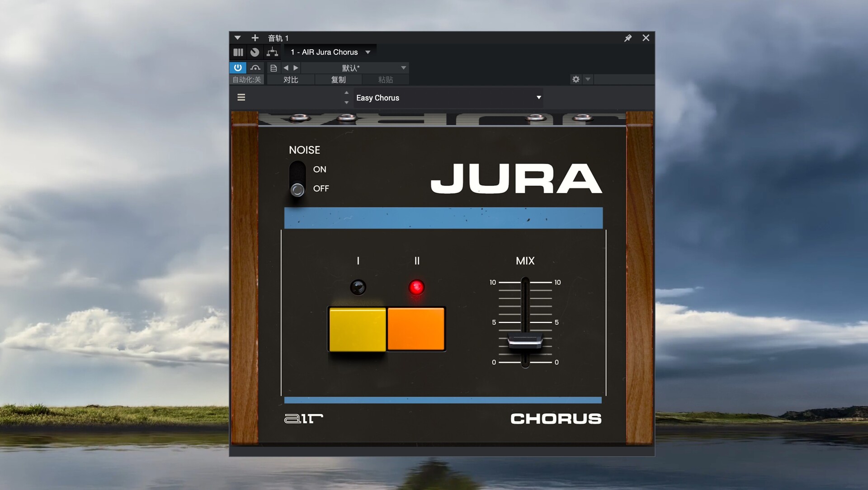Disable chorus mode II orange button

pyautogui.click(x=416, y=329)
